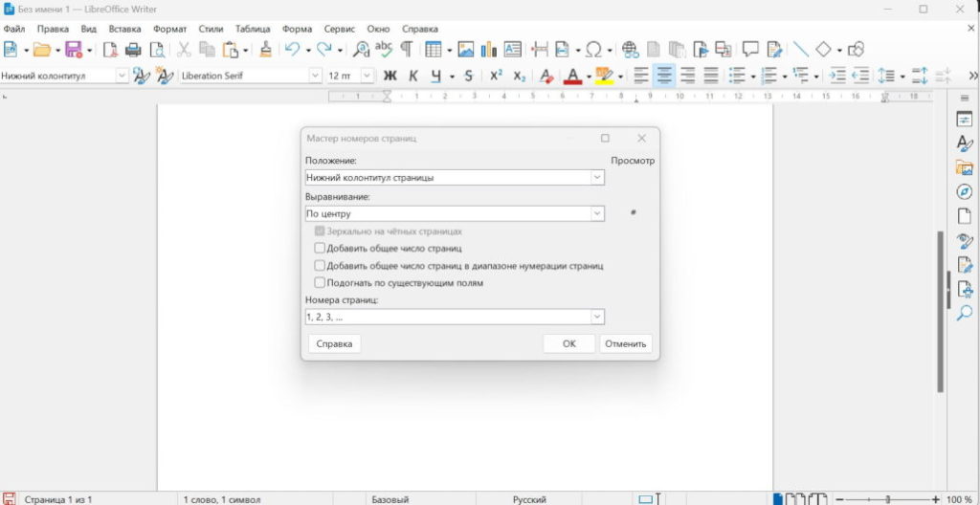Click 'Страница 1 из 1' in status bar
This screenshot has height=505, width=980.
click(x=58, y=499)
